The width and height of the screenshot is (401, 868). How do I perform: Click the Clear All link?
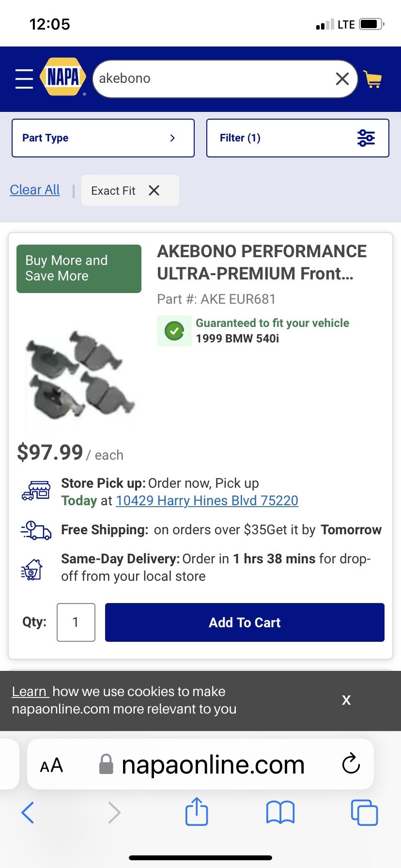click(35, 190)
